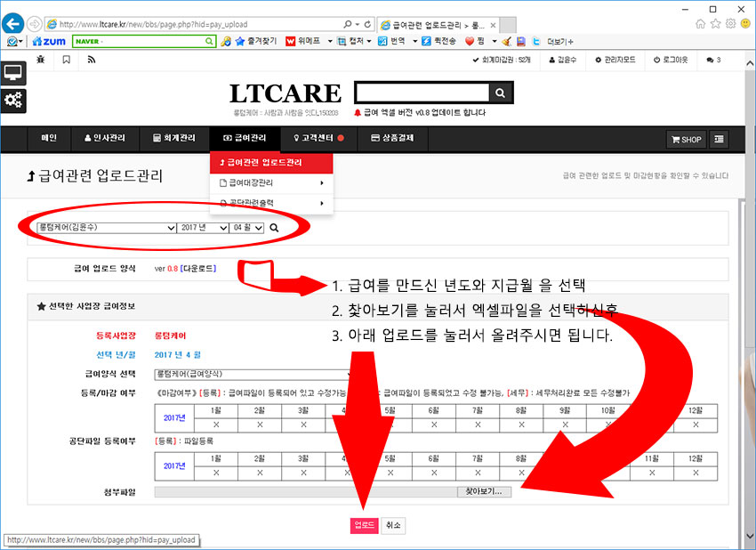
Task: Open the 인사관리 menu in navigation bar
Action: pos(104,138)
